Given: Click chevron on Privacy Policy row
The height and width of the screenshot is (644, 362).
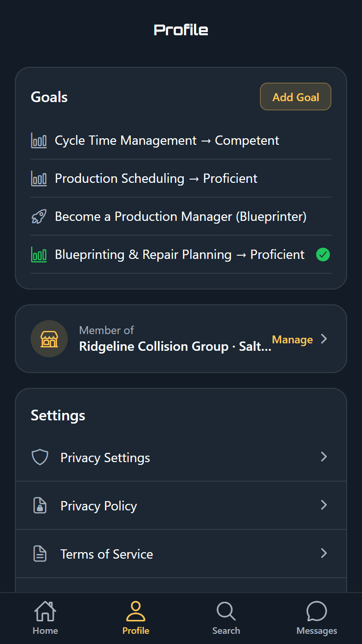Looking at the screenshot, I should [324, 505].
